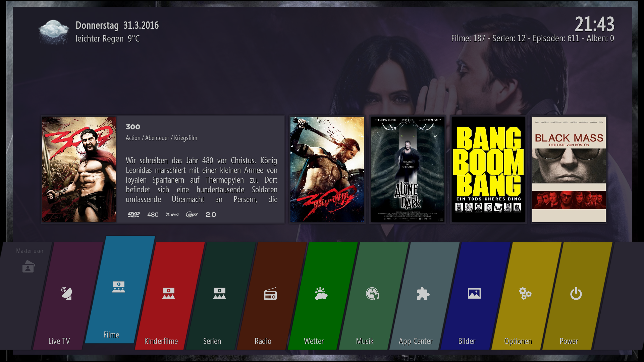Open the Radio receiver icon
Screen dimensions: 644x362
270,293
